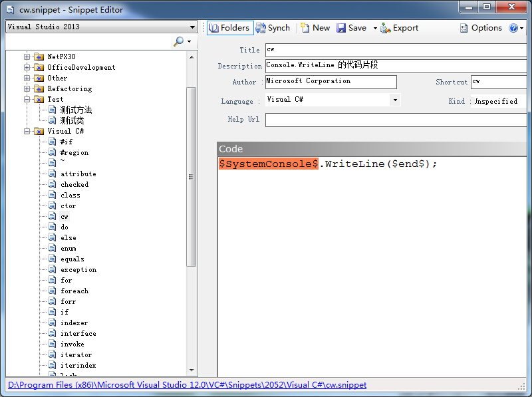Expand the Other folder
Viewport: 532px width, 397px height.
click(x=27, y=78)
